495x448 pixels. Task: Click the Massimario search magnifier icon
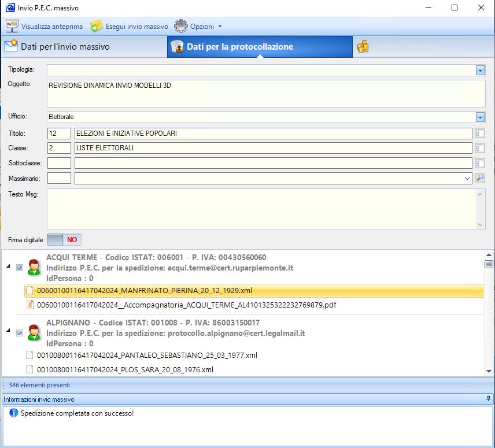pyautogui.click(x=479, y=178)
